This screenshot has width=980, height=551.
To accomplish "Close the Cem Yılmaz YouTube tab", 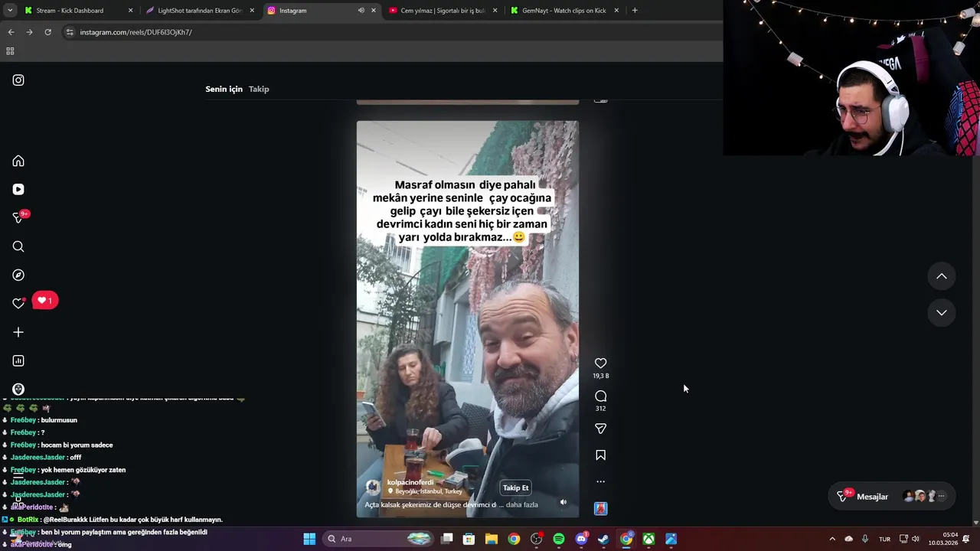I will (x=495, y=11).
